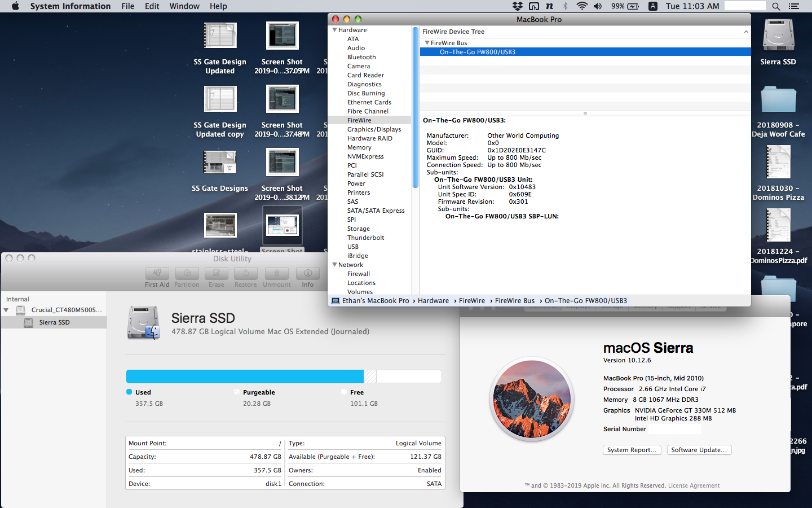Select ATA in Hardware list
812x508 pixels.
click(353, 39)
